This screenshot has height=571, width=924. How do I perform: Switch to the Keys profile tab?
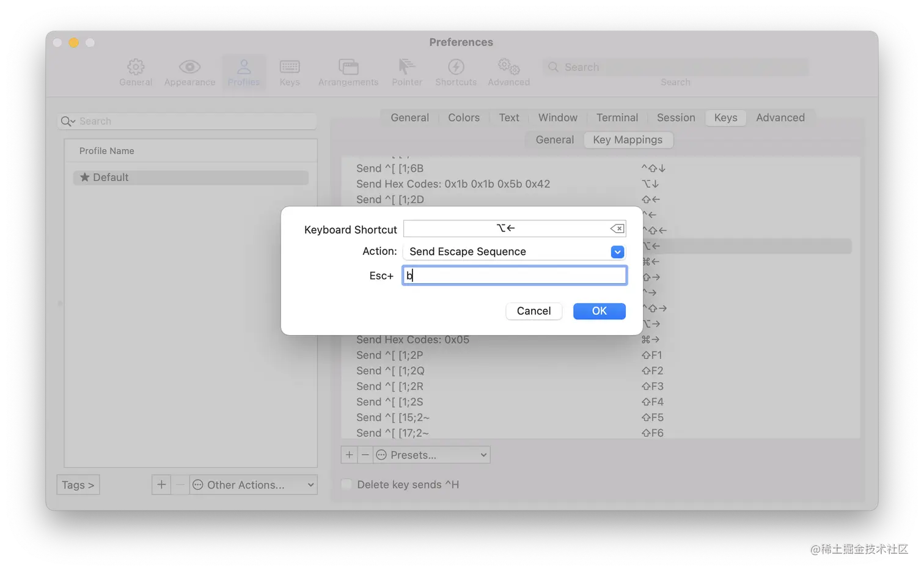[726, 118]
